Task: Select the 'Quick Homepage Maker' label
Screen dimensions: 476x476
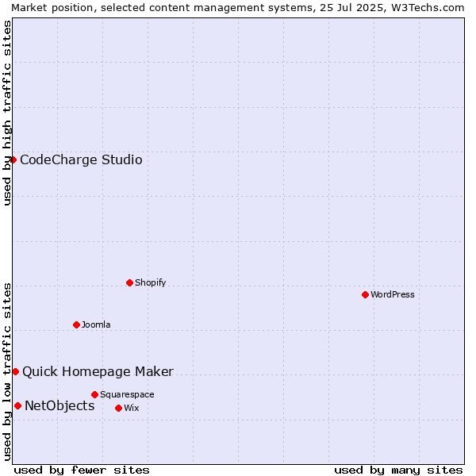Action: 98,371
